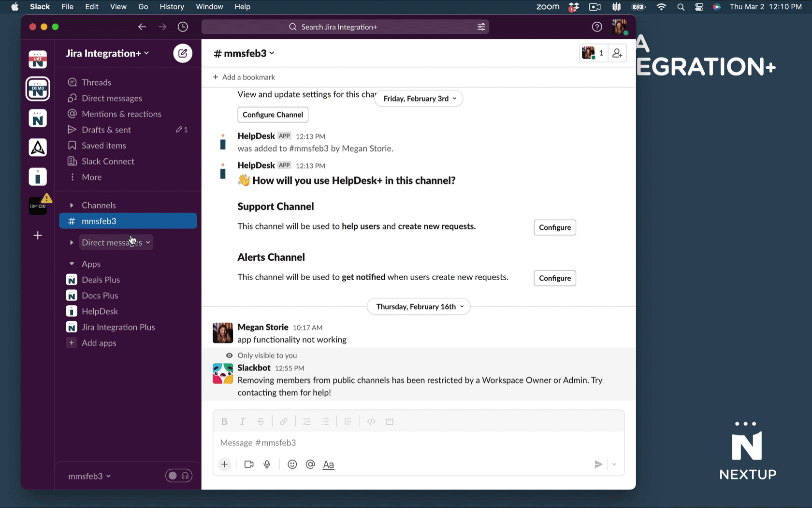The width and height of the screenshot is (812, 508).
Task: Open the Jira Integration+ workspace menu
Action: [x=107, y=53]
